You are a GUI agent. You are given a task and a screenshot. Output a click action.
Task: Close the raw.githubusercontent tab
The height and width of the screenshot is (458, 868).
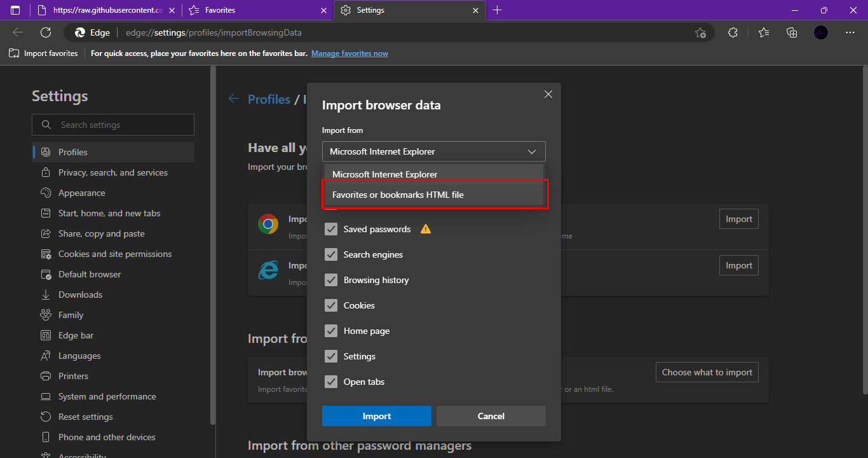pyautogui.click(x=172, y=10)
